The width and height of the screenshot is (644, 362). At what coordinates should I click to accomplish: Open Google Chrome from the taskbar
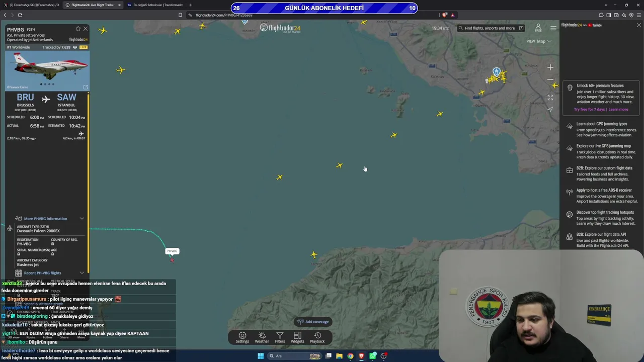pos(350,356)
